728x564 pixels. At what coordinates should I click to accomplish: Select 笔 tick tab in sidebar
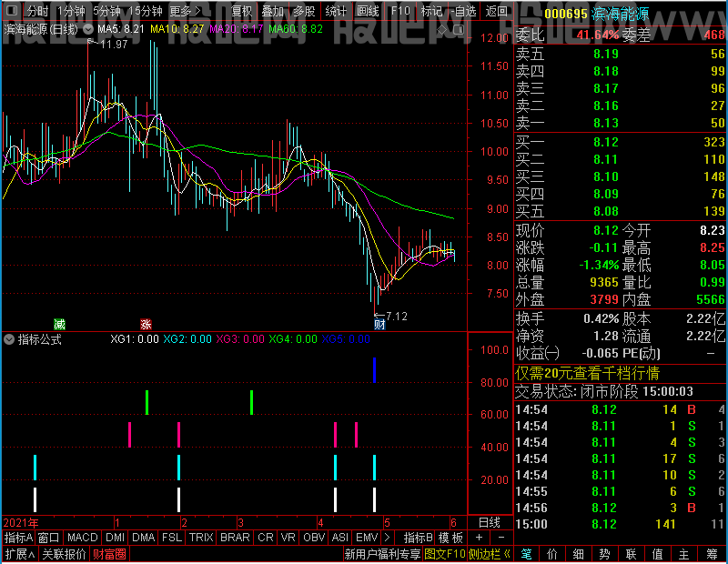click(x=527, y=554)
